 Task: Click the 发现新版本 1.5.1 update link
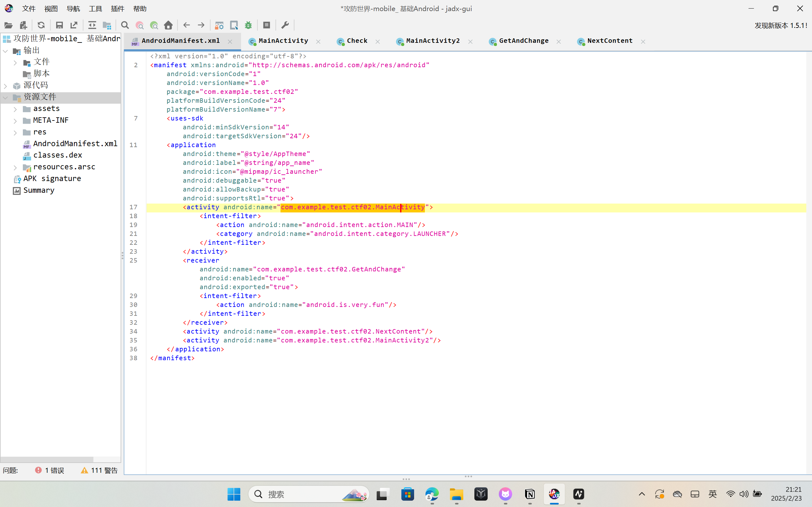(x=781, y=25)
